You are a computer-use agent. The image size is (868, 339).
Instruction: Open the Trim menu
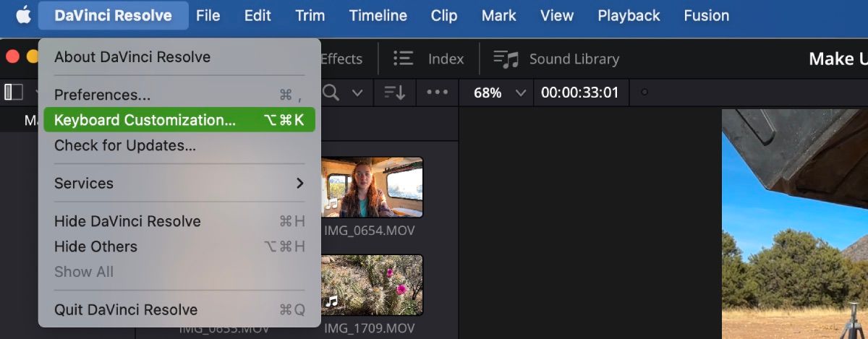point(310,15)
